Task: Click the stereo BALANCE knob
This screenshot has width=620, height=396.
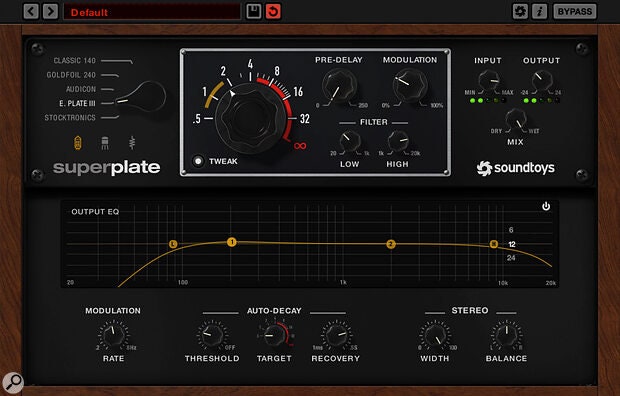Action: tap(507, 335)
